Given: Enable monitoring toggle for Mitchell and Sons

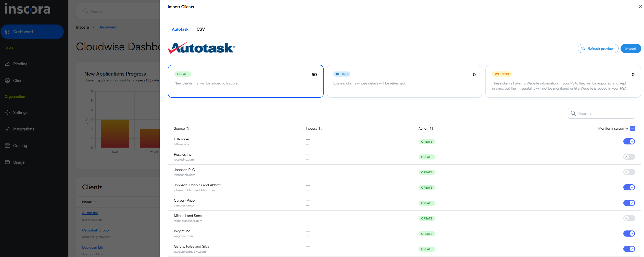Looking at the screenshot, I should pyautogui.click(x=629, y=218).
